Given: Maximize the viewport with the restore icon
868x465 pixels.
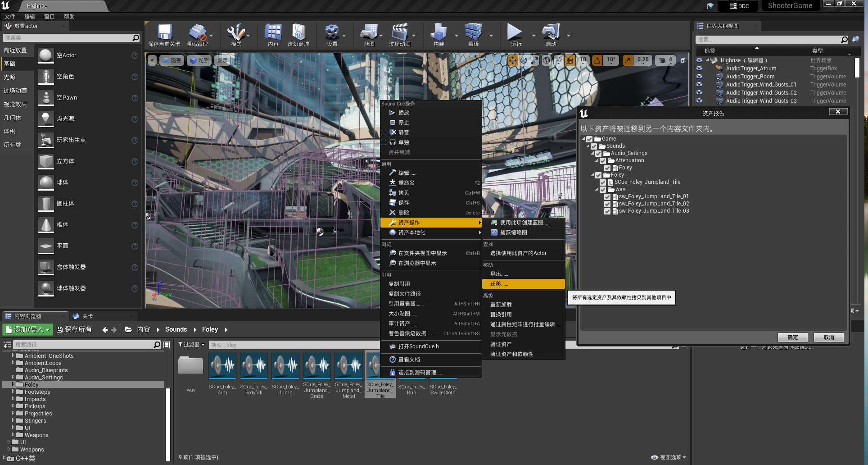Looking at the screenshot, I should 683,60.
